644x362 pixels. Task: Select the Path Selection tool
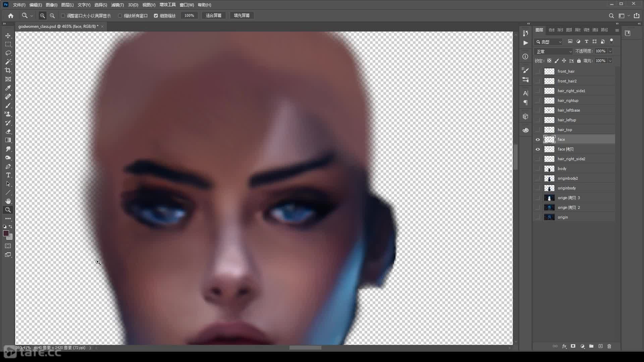pos(8,184)
